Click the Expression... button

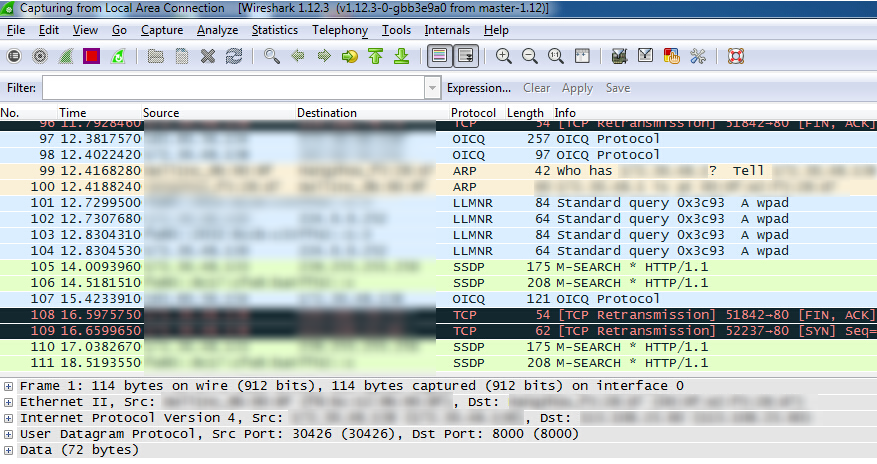[x=479, y=88]
